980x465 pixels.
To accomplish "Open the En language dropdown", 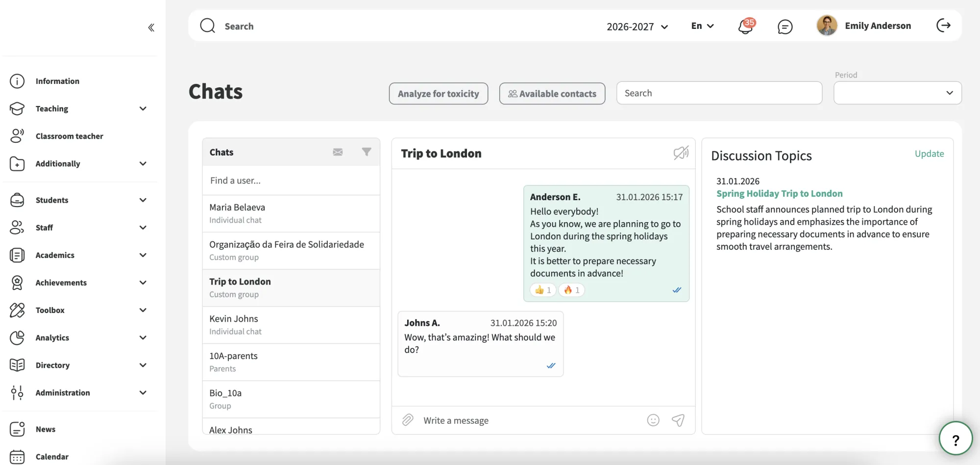I will point(703,26).
